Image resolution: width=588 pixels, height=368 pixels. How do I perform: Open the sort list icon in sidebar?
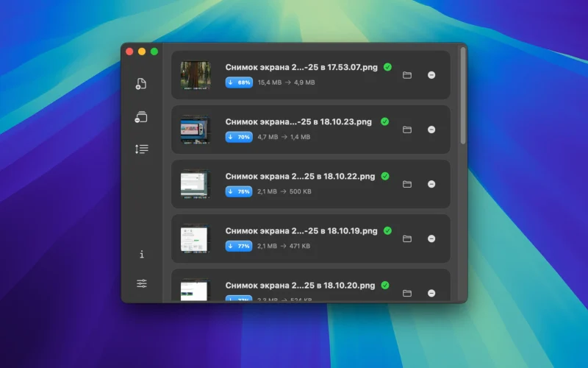point(142,149)
